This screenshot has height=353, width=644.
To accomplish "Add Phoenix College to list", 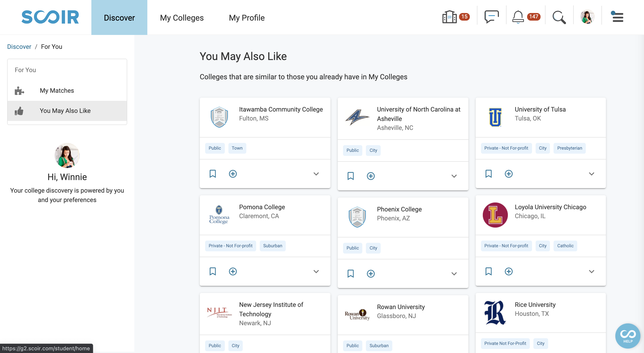I will pos(371,274).
